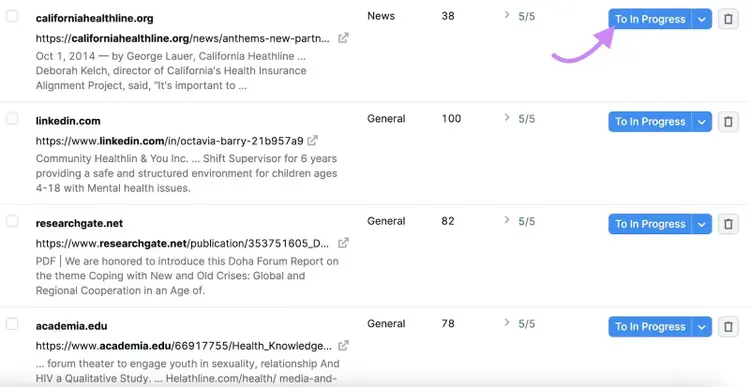Image resolution: width=750 pixels, height=387 pixels.
Task: Click the Doha Forum Report snippet text
Action: click(x=187, y=276)
